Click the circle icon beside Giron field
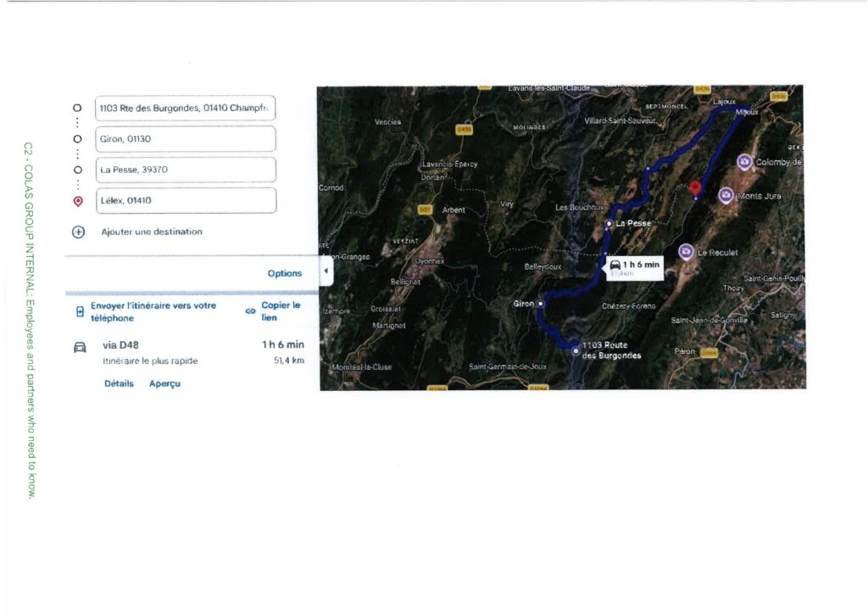This screenshot has height=615, width=868. coord(77,139)
